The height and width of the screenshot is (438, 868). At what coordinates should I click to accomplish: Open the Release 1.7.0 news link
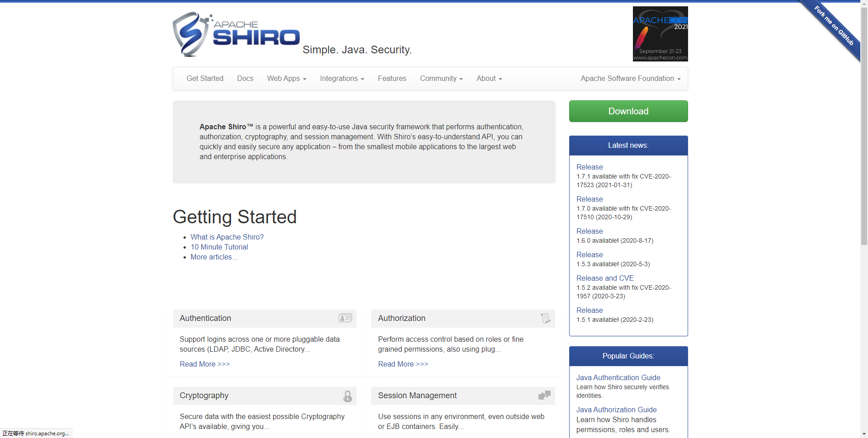pyautogui.click(x=590, y=199)
